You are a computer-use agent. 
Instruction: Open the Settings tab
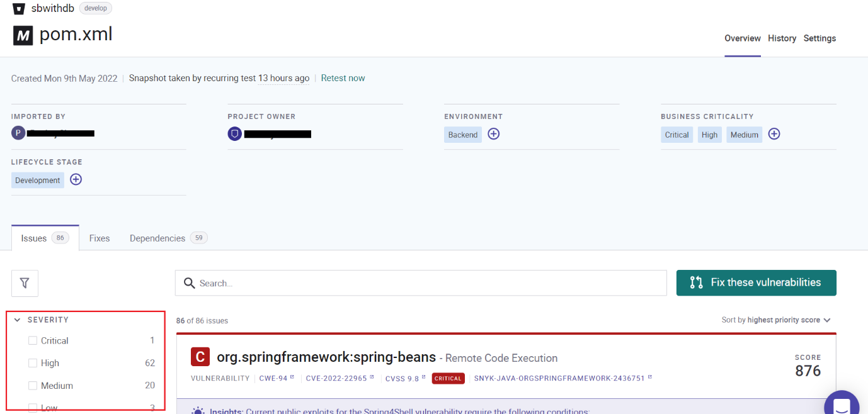[819, 38]
